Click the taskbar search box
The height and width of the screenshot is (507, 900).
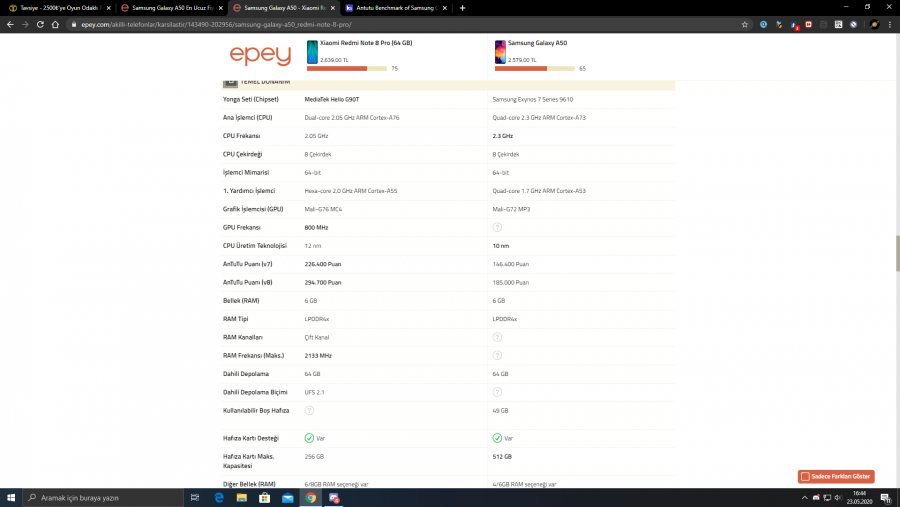pyautogui.click(x=103, y=498)
